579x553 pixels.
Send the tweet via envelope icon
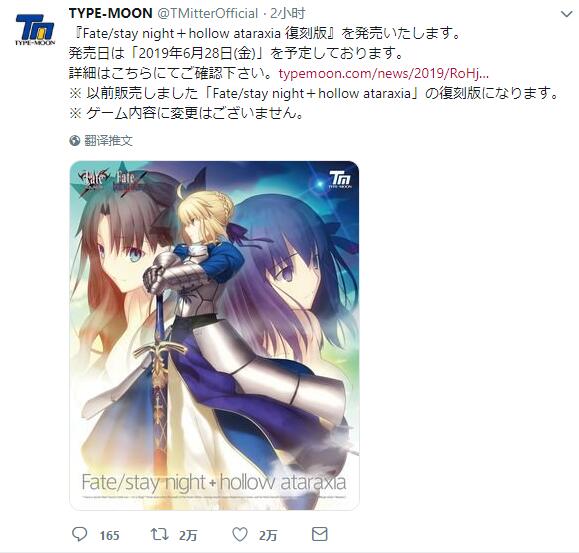click(319, 534)
